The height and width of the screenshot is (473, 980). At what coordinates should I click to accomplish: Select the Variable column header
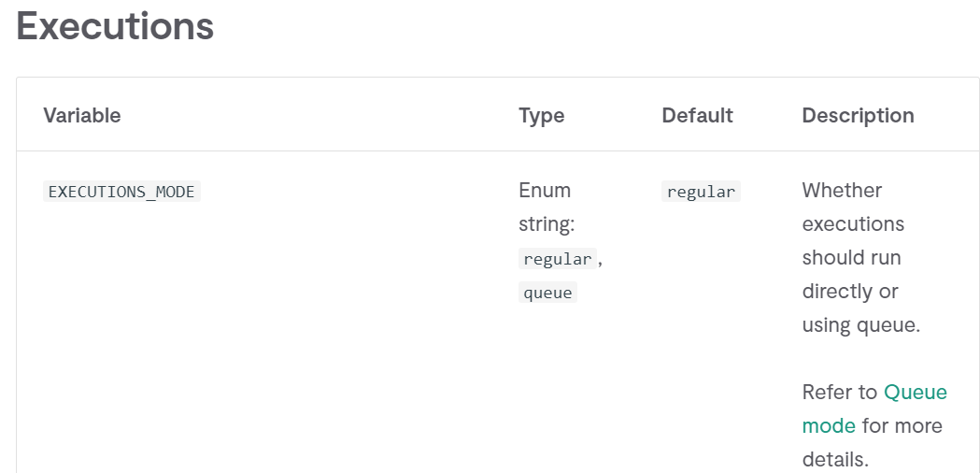[x=82, y=115]
